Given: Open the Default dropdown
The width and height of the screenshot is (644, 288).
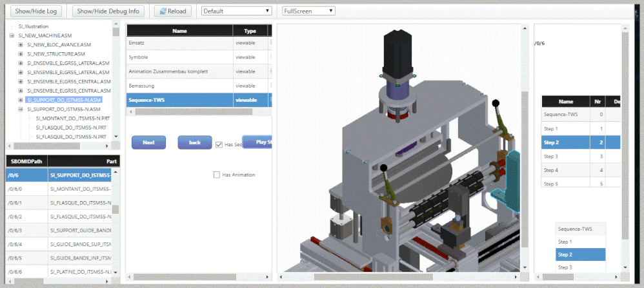Looking at the screenshot, I should pyautogui.click(x=237, y=11).
